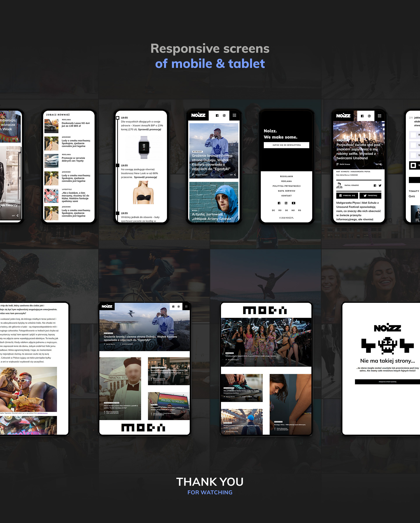The image size is (420, 523).
Task: Open the grid menu icon on the tablet header
Action: 186,306
